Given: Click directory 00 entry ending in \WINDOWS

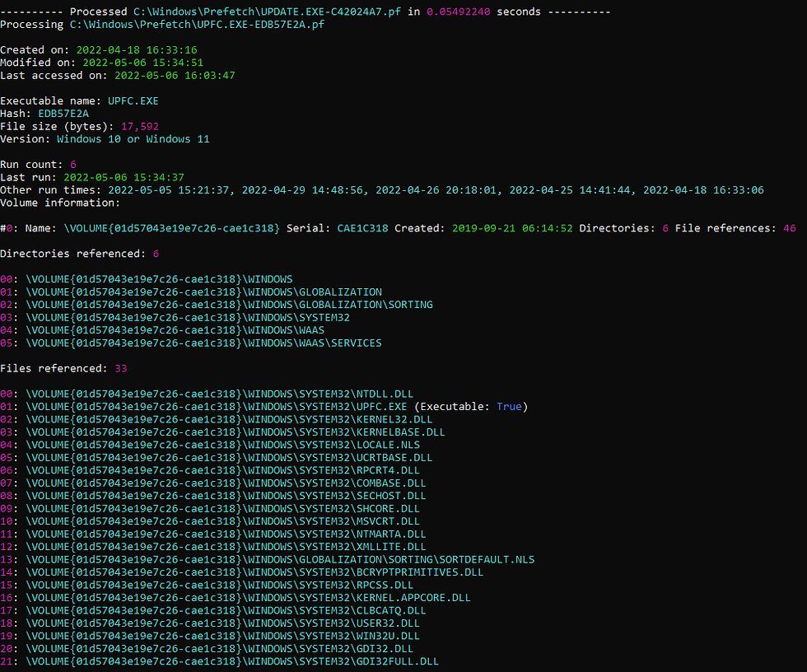Looking at the screenshot, I should click(x=147, y=279).
